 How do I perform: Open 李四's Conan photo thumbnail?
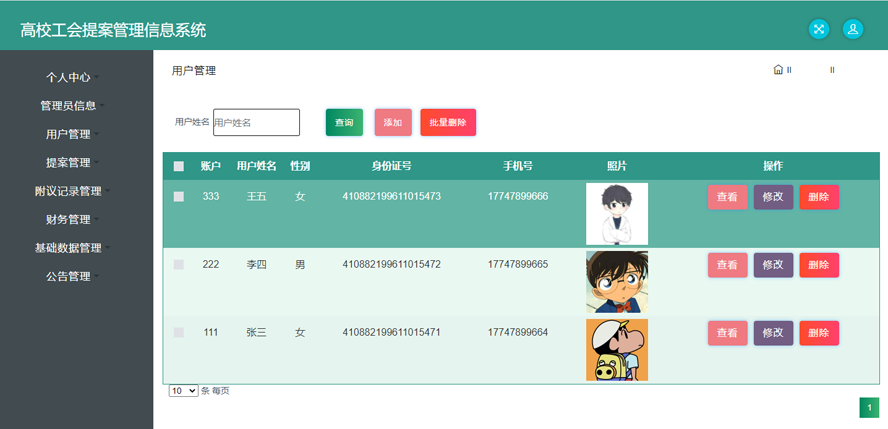click(617, 282)
